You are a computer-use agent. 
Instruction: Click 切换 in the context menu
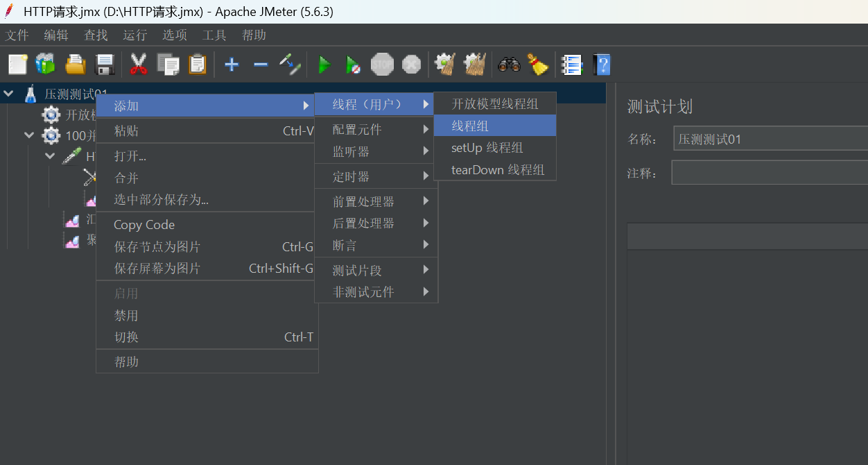(x=207, y=337)
